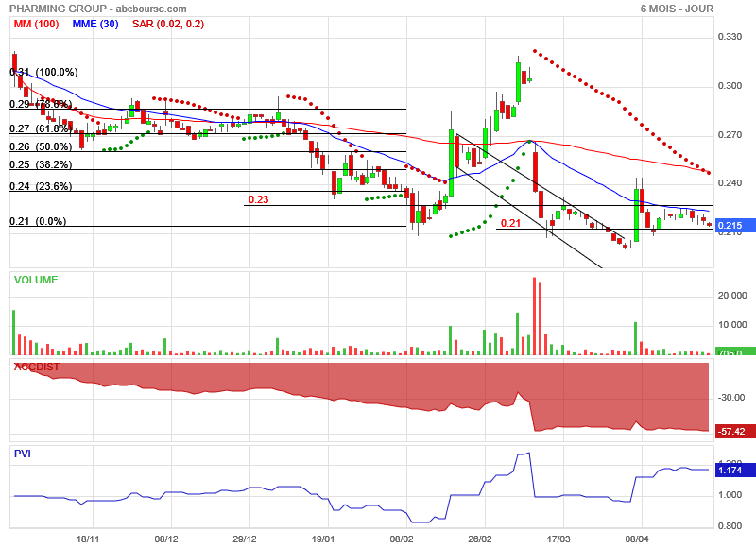Image resolution: width=756 pixels, height=548 pixels.
Task: Click the 0.270 price axis value
Action: pyautogui.click(x=730, y=135)
